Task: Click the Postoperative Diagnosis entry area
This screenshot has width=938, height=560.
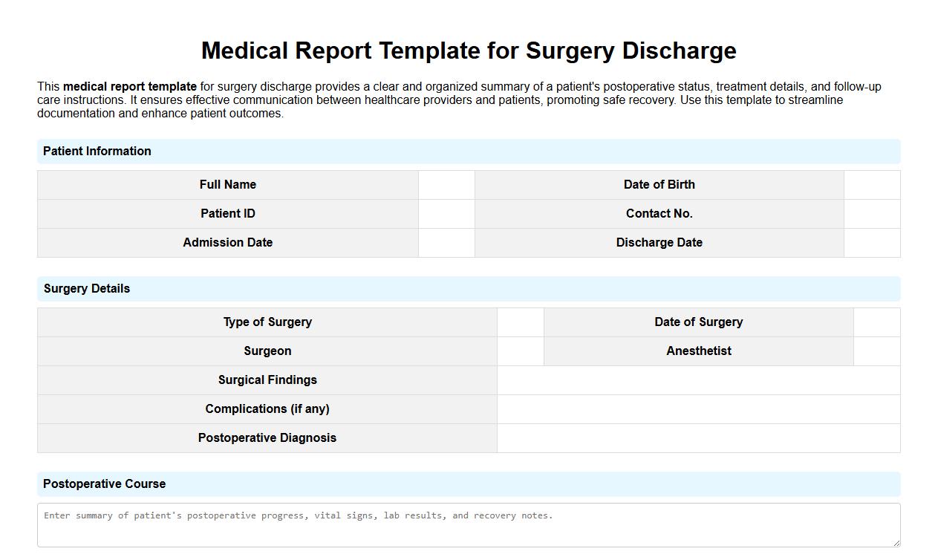Action: (x=698, y=438)
